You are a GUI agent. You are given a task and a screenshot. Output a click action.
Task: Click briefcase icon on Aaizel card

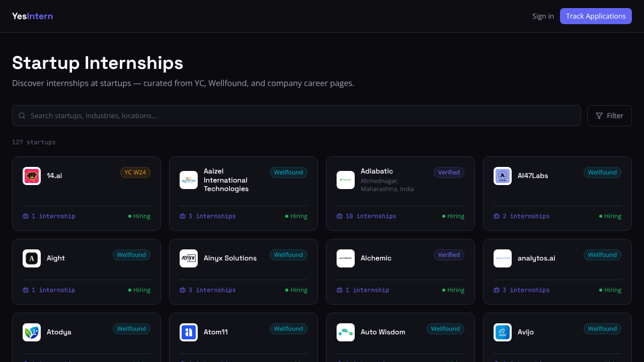(183, 216)
